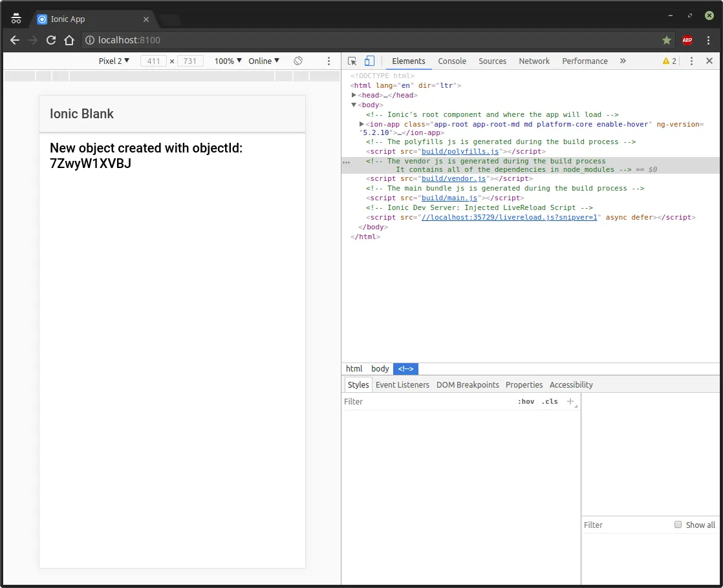Select the DOCTYPE html line
The width and height of the screenshot is (723, 588).
[383, 76]
